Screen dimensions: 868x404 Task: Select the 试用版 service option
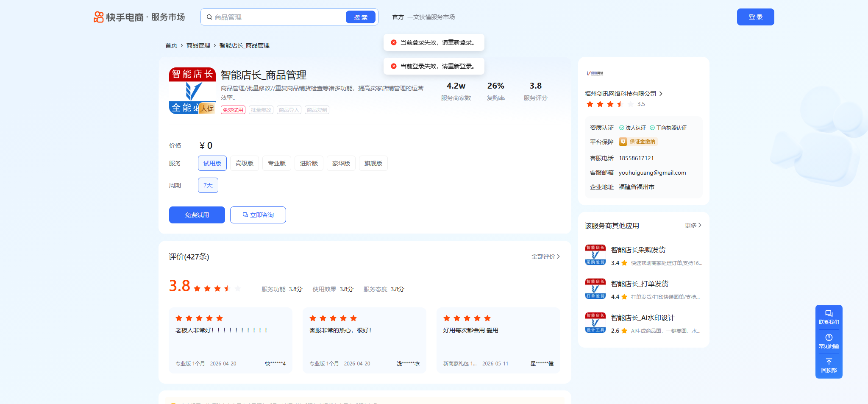(212, 163)
